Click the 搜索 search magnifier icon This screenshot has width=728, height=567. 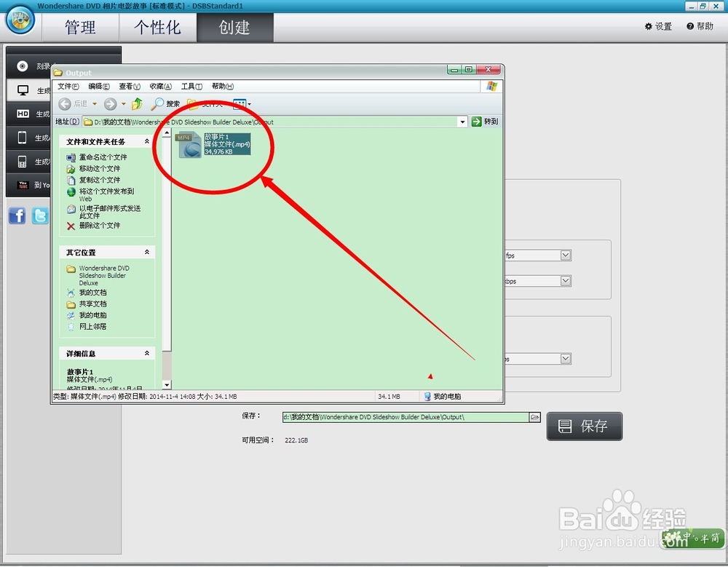click(x=157, y=104)
